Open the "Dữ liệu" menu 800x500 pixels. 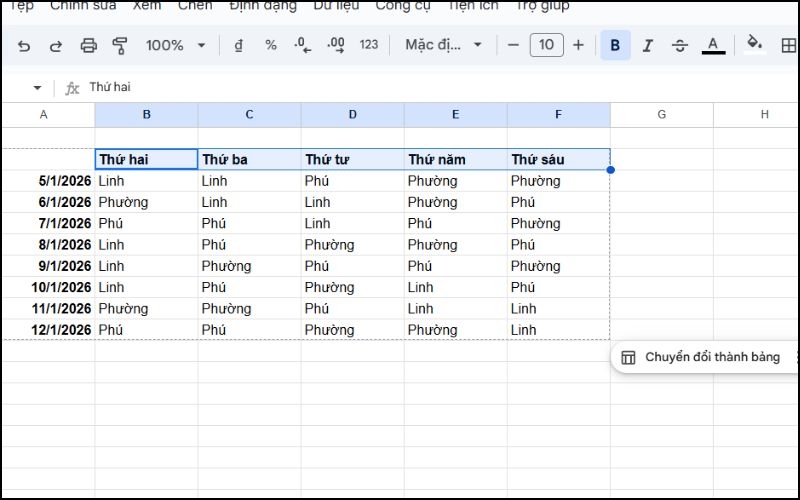click(x=336, y=6)
